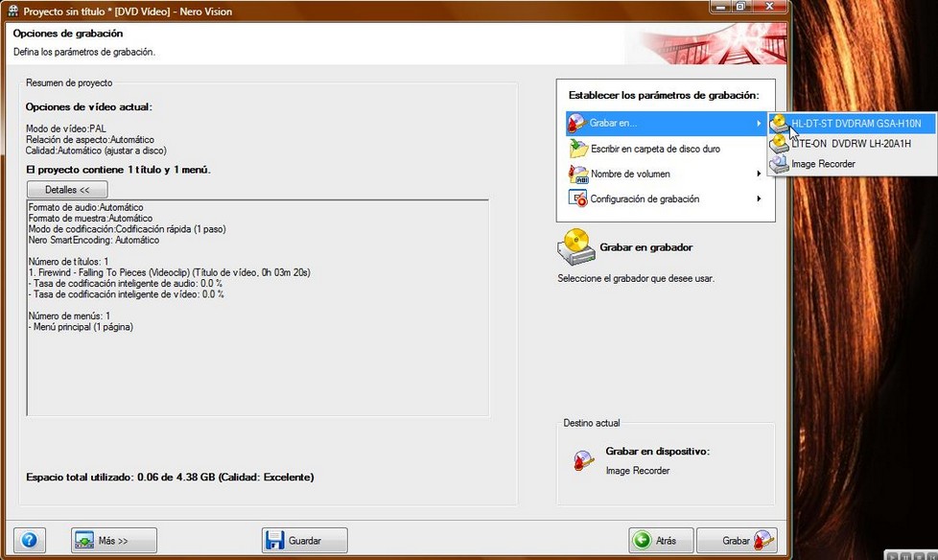Click the disc icon beside 'Grabar en...'
This screenshot has width=938, height=560.
pos(576,124)
